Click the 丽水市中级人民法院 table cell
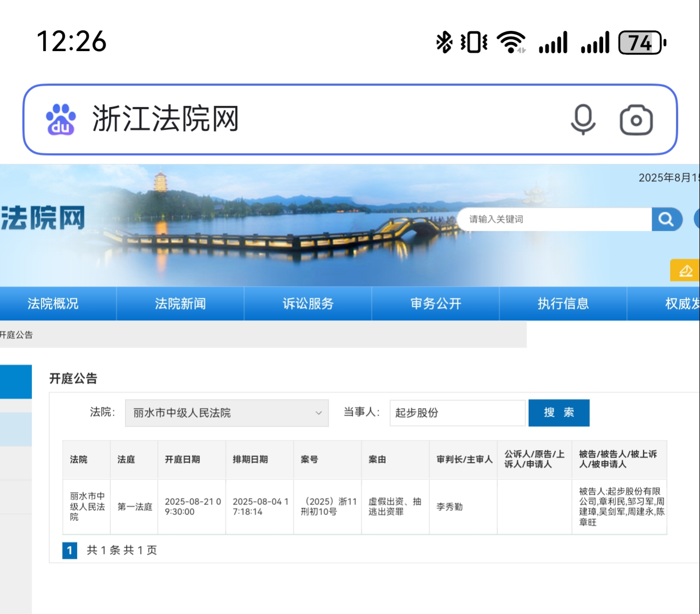 [x=87, y=507]
